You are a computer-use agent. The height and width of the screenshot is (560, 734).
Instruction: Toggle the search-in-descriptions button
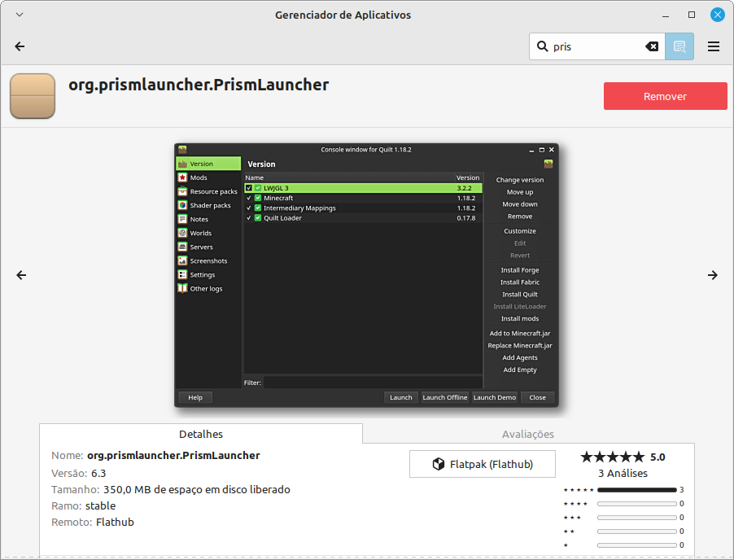tap(679, 46)
